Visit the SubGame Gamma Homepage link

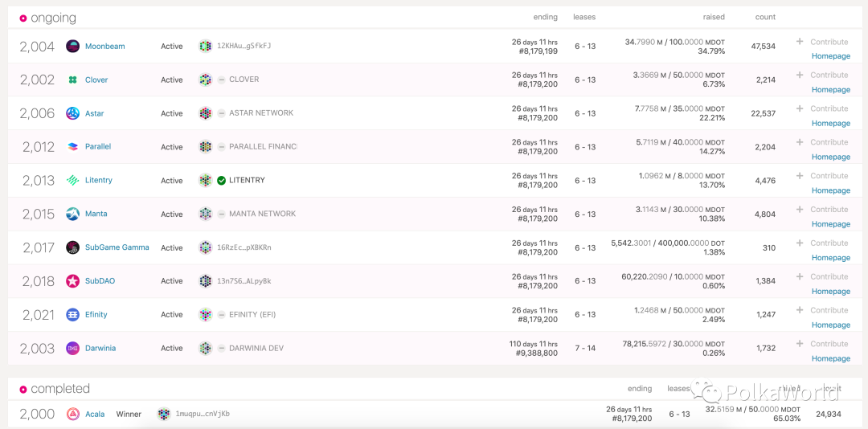tap(831, 257)
